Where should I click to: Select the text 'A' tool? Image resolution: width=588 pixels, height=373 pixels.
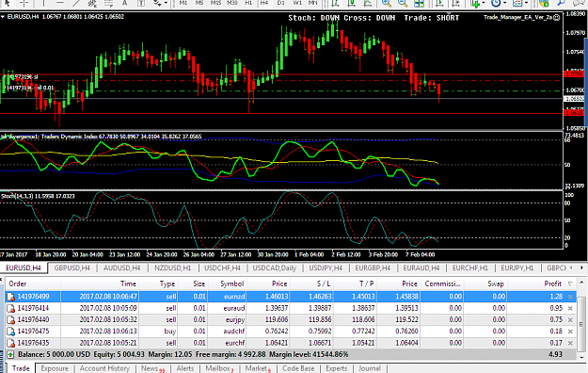[x=125, y=3]
